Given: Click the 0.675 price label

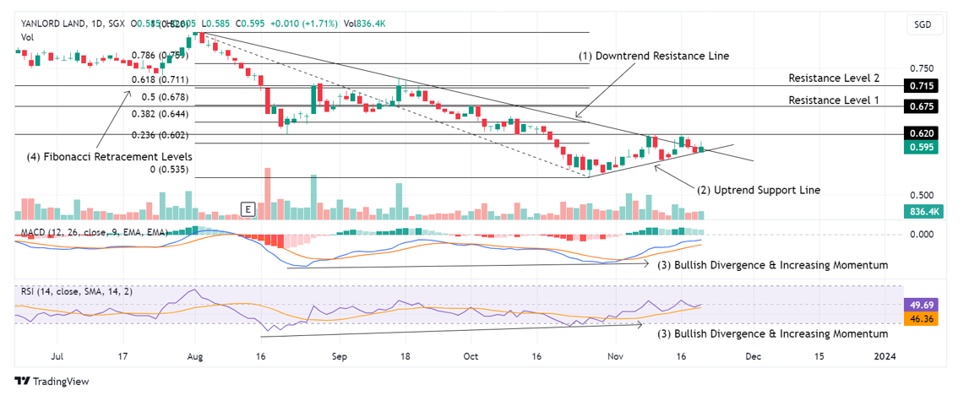Looking at the screenshot, I should 922,107.
